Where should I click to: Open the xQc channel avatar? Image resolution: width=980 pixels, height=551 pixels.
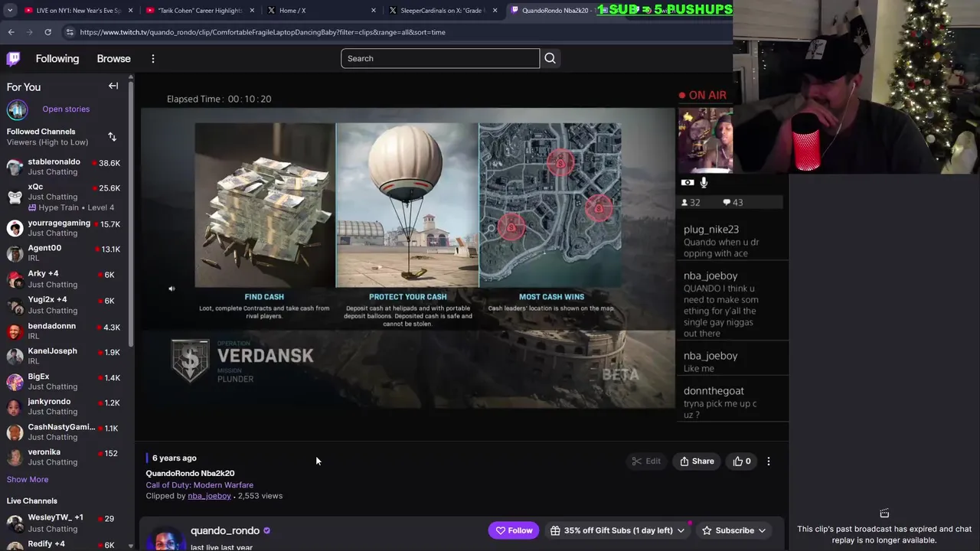15,196
